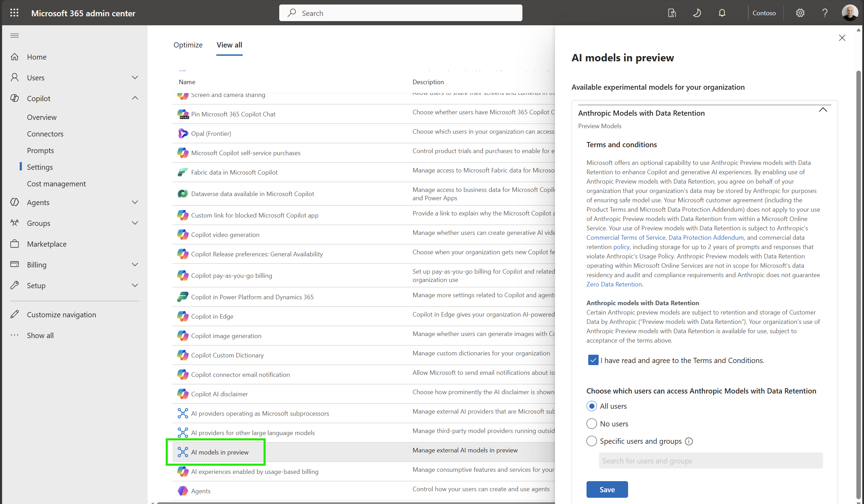The height and width of the screenshot is (504, 864).
Task: Switch to the Optimize tab
Action: [x=188, y=45]
